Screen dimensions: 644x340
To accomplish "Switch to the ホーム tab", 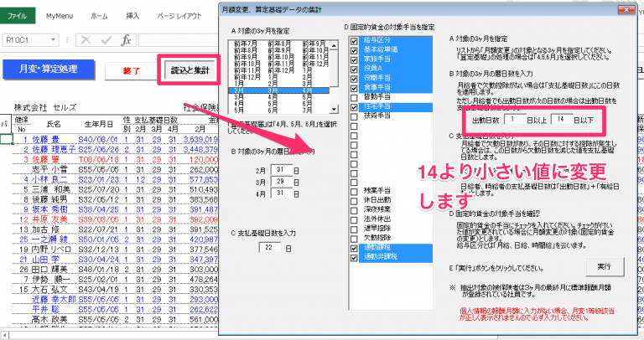I will point(99,16).
